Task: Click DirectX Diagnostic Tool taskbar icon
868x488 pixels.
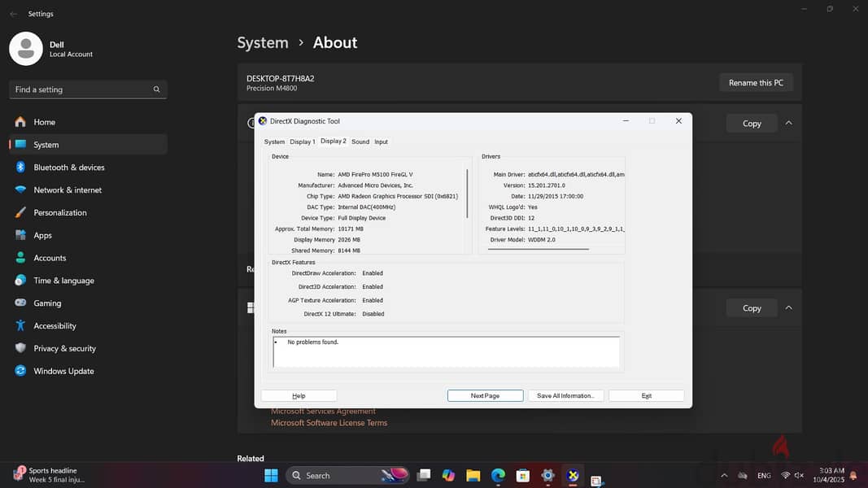Action: 573,475
